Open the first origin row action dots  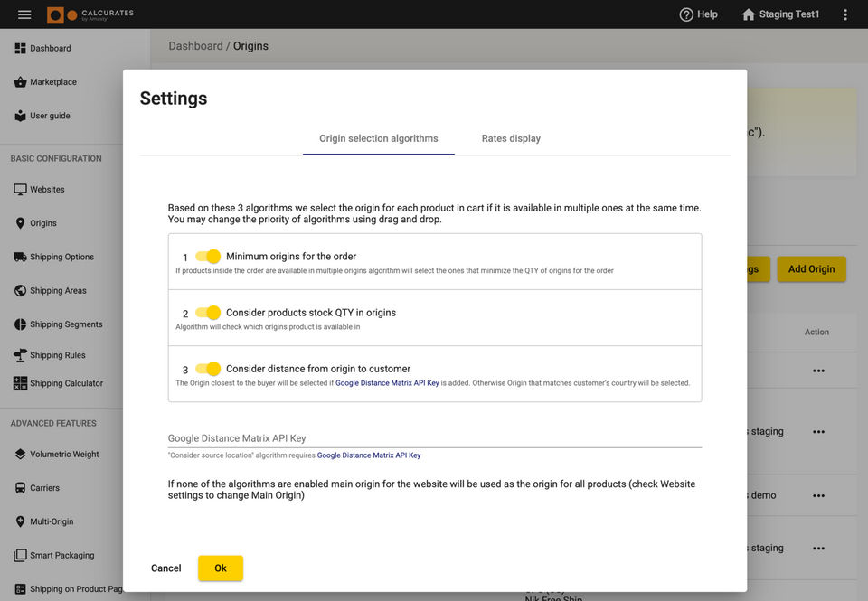(x=819, y=371)
